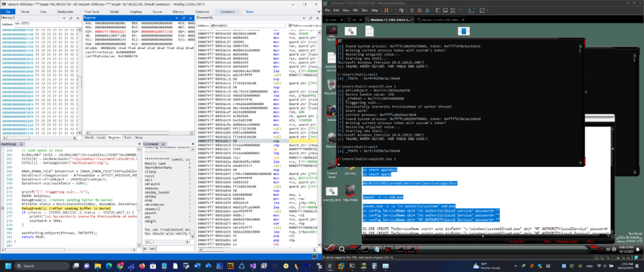Viewport: 644px width, 272px height.
Task: Click the guest taskbar search icon
Action: pyautogui.click(x=342, y=249)
